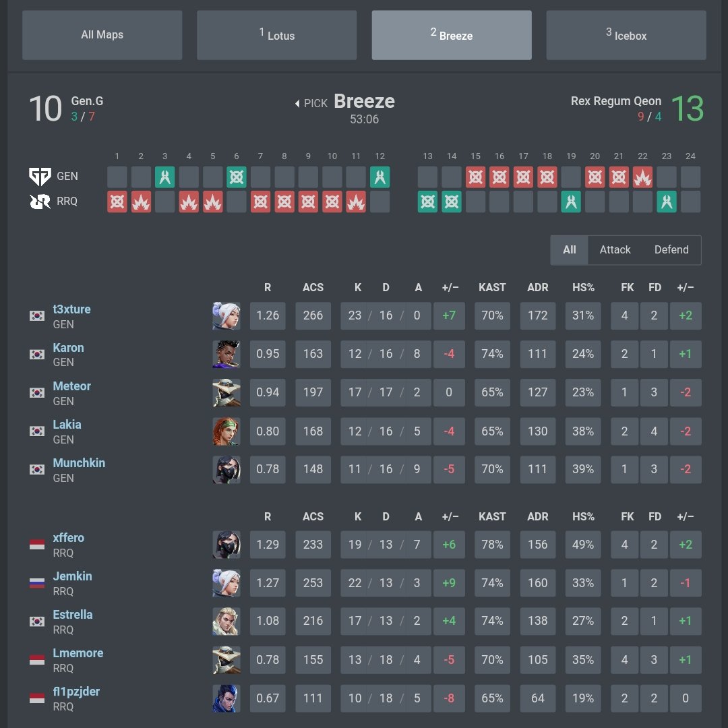The width and height of the screenshot is (728, 728).
Task: Click the 53:06 match duration
Action: click(x=365, y=119)
